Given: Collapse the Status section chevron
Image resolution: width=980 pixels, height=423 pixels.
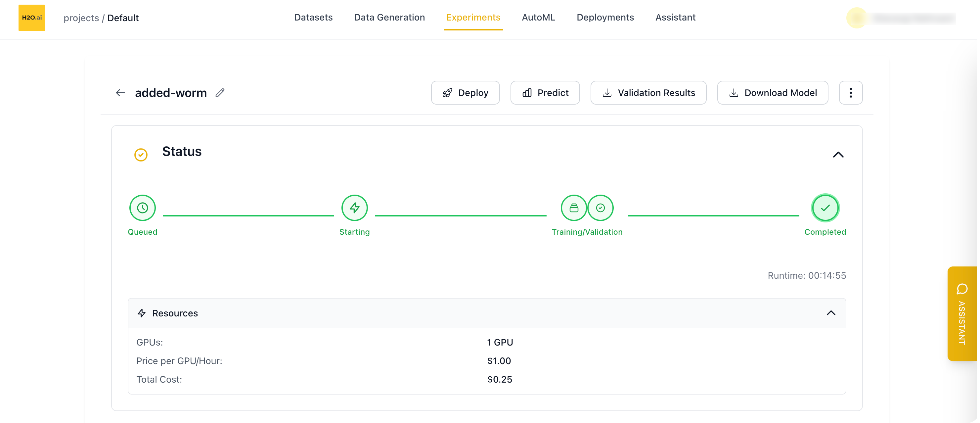Looking at the screenshot, I should point(838,155).
